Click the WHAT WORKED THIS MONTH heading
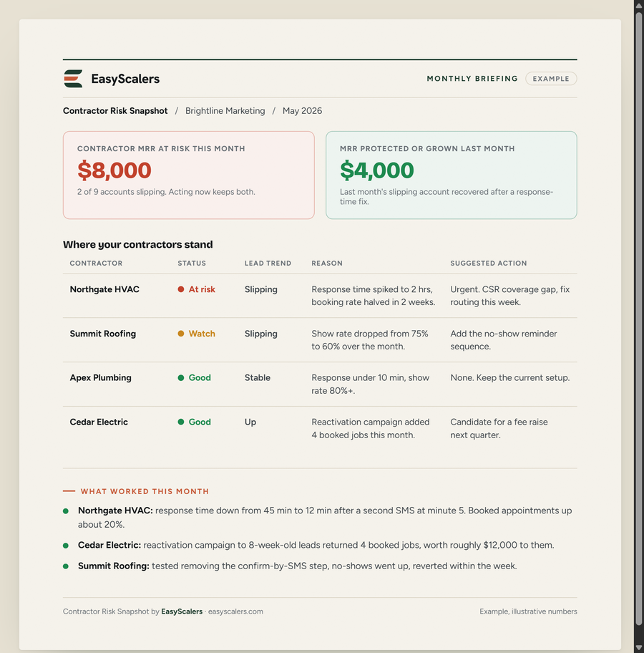 (x=145, y=491)
